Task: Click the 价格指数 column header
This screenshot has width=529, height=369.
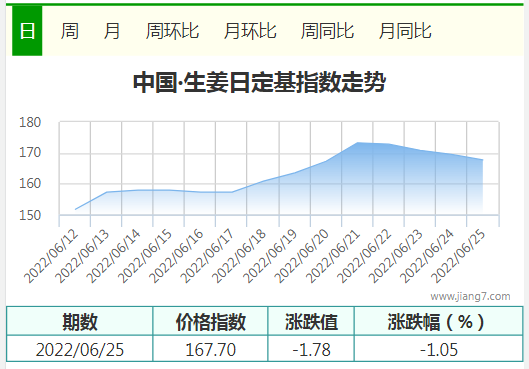Action: point(211,321)
